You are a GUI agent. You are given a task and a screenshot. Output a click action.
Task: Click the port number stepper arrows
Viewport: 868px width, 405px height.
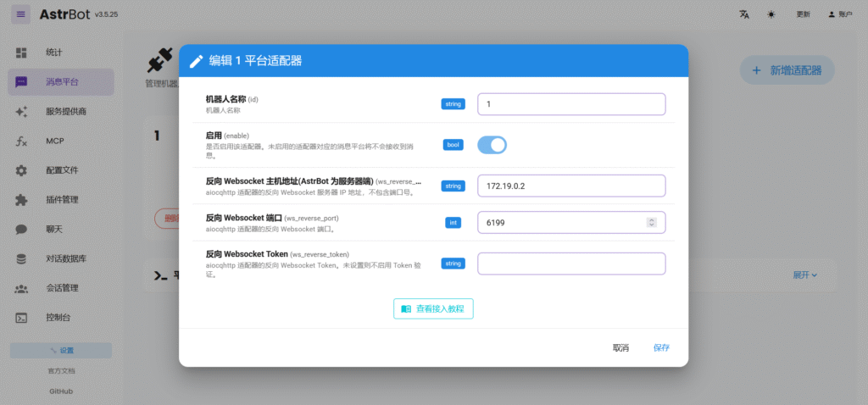pos(651,222)
